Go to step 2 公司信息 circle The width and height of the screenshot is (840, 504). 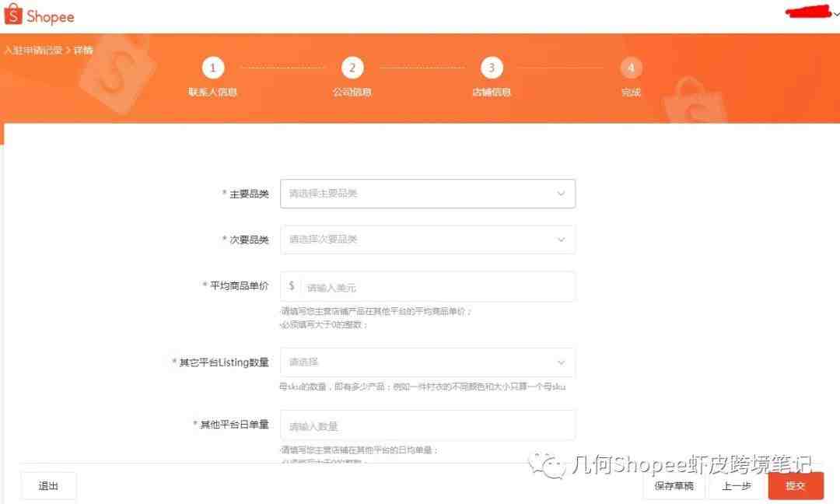coord(352,68)
